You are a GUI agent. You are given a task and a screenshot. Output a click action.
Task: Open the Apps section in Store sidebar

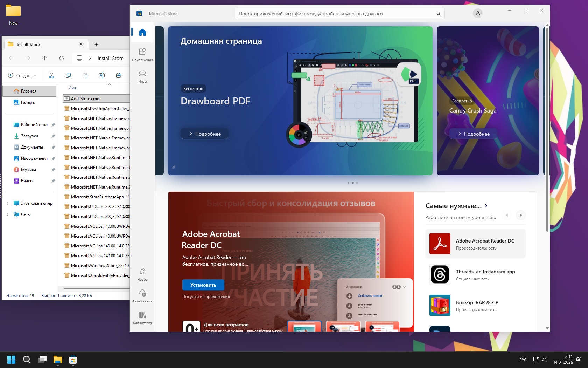(x=142, y=54)
